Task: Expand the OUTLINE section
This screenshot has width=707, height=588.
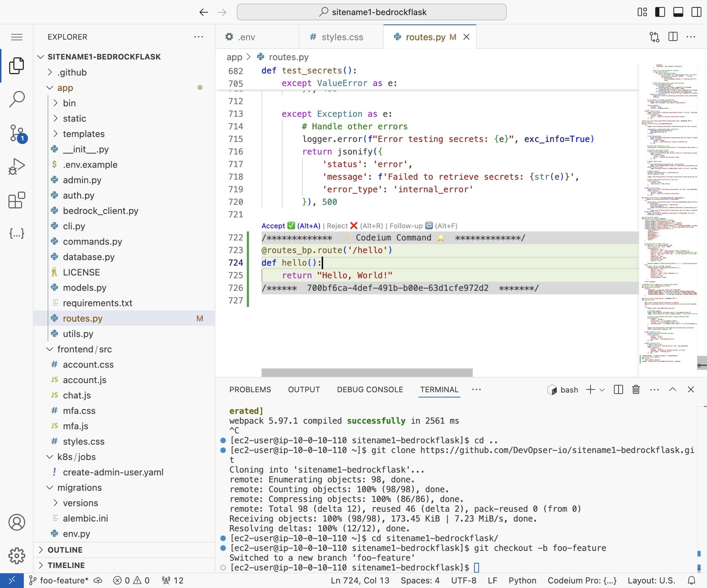Action: 65,550
